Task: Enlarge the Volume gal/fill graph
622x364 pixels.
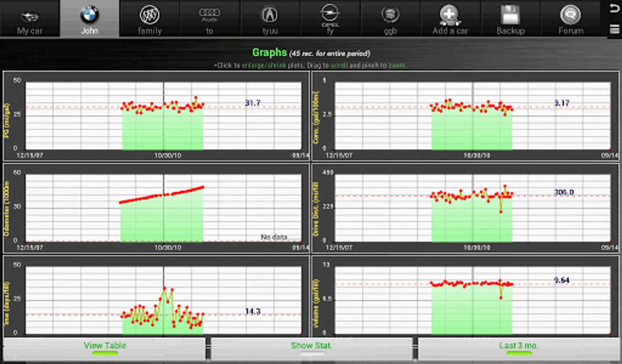Action: (465, 296)
